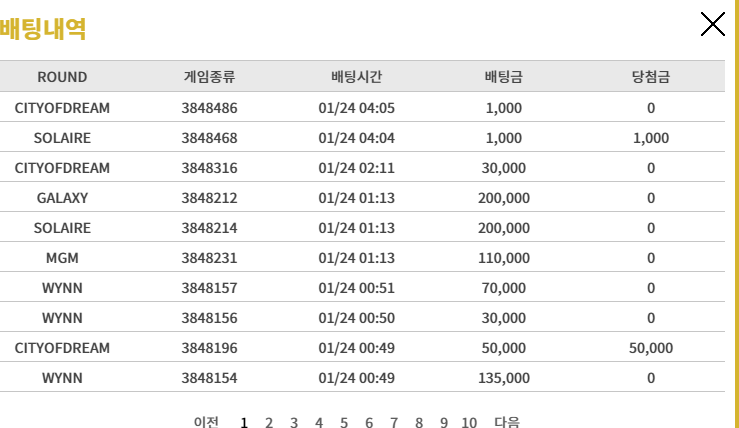This screenshot has width=739, height=428.
Task: Select page 6 in pagination
Action: click(x=369, y=422)
